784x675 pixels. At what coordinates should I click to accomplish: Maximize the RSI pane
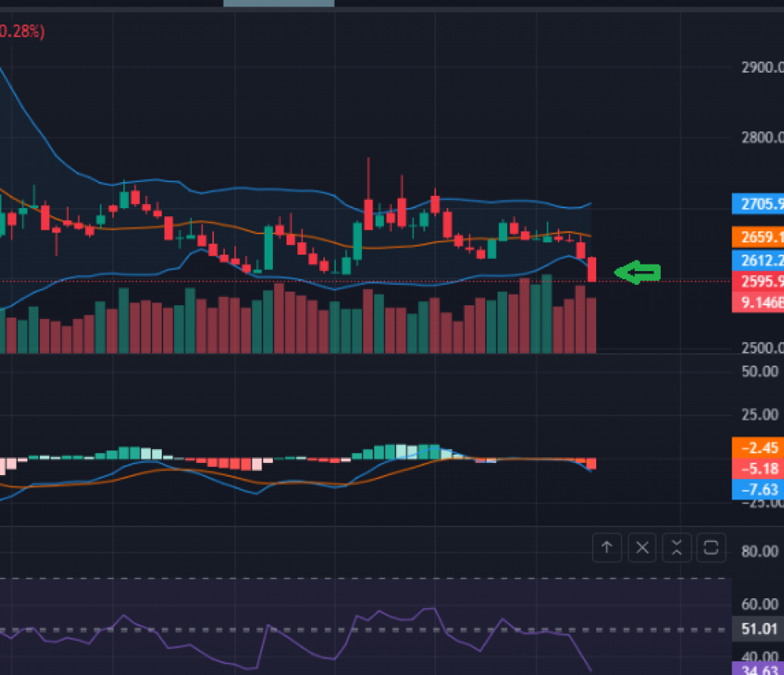(710, 548)
